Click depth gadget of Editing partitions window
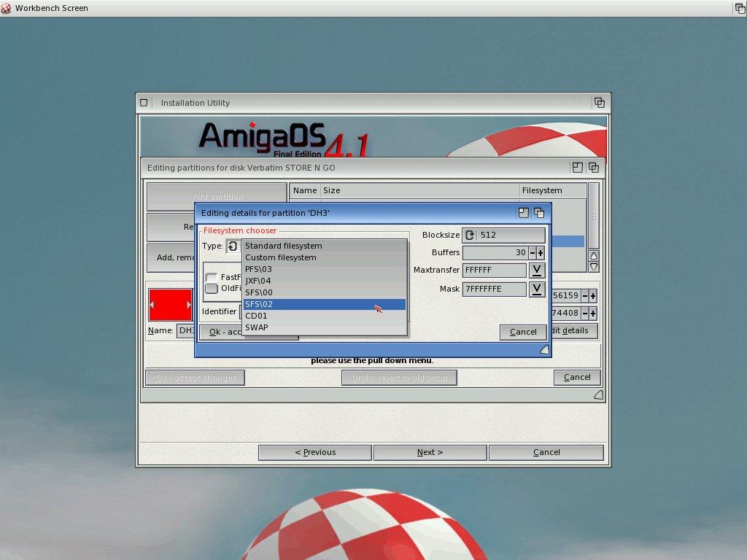 coord(594,168)
